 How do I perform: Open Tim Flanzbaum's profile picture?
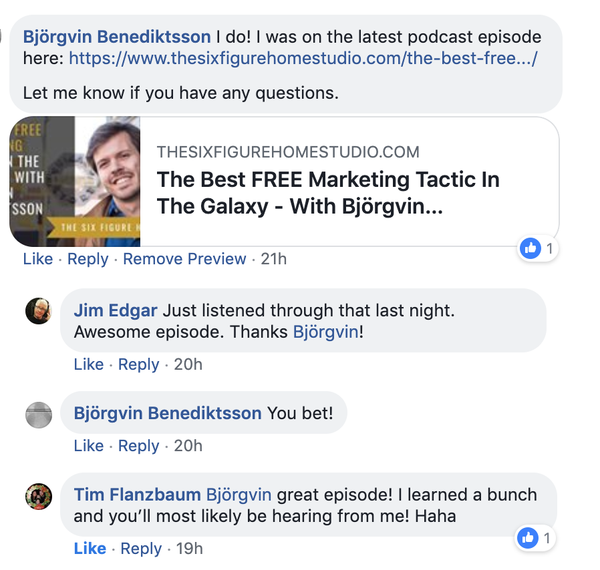[38, 496]
